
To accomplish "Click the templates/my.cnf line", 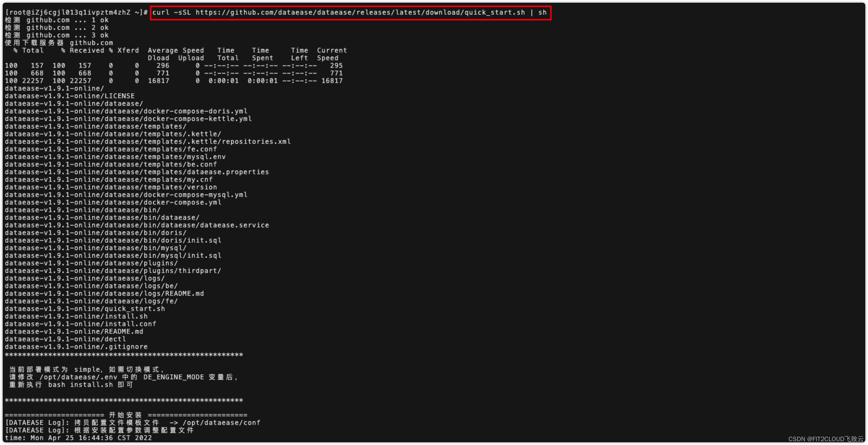I will pyautogui.click(x=109, y=179).
